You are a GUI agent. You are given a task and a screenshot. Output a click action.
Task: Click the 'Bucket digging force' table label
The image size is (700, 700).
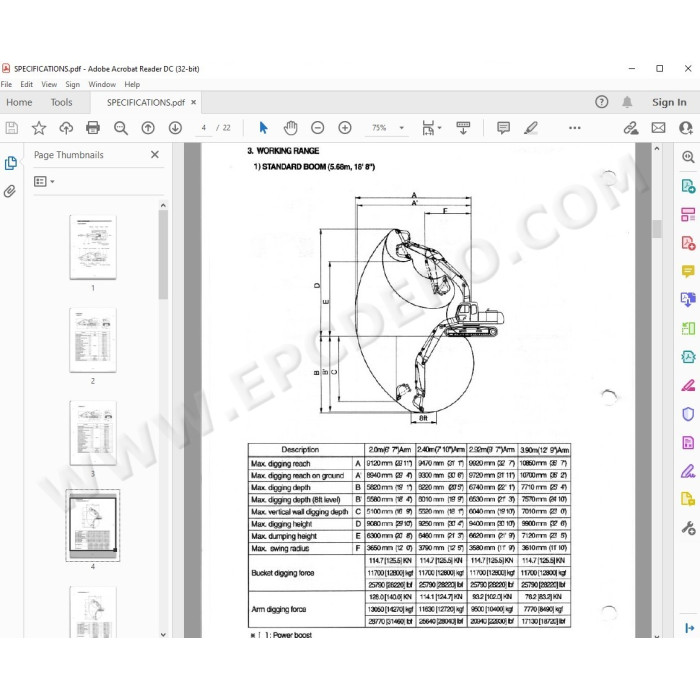pos(283,573)
